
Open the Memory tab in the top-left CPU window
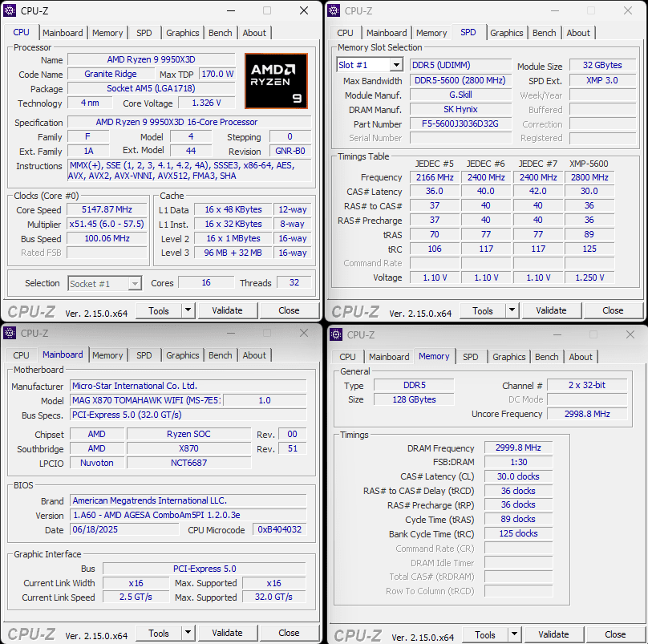107,33
